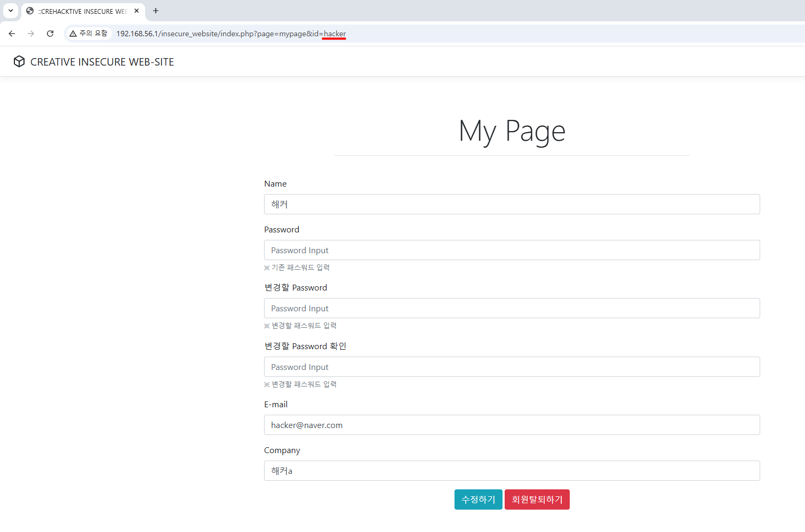Open a new tab with plus icon
This screenshot has width=805, height=532.
point(156,11)
